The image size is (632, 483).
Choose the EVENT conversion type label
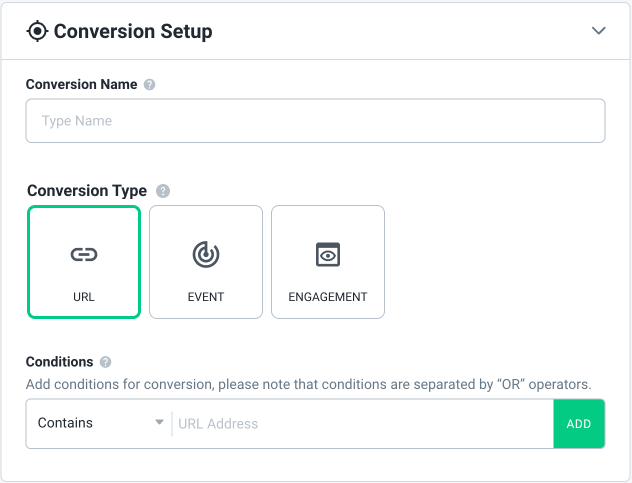click(x=206, y=297)
